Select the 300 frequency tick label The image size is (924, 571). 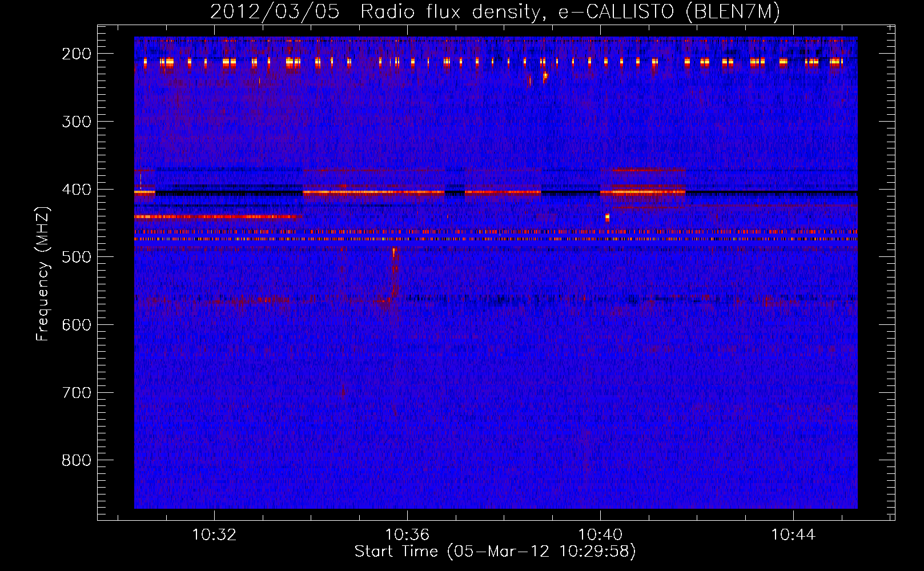point(77,122)
